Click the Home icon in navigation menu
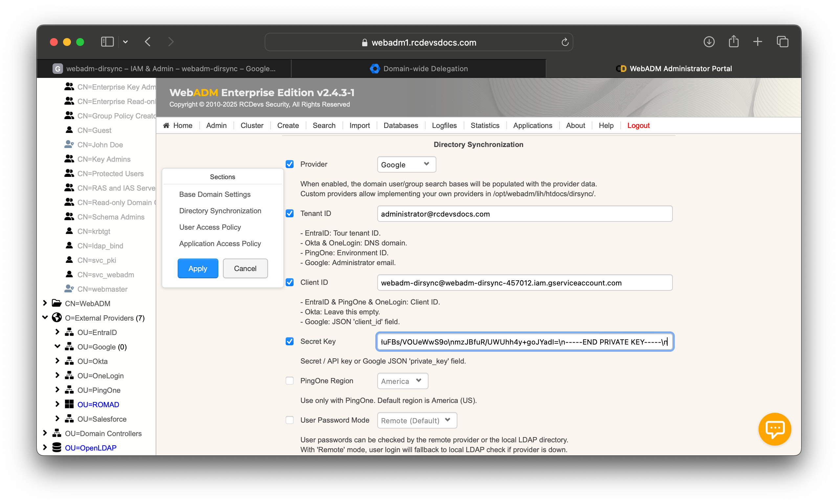 click(x=166, y=125)
